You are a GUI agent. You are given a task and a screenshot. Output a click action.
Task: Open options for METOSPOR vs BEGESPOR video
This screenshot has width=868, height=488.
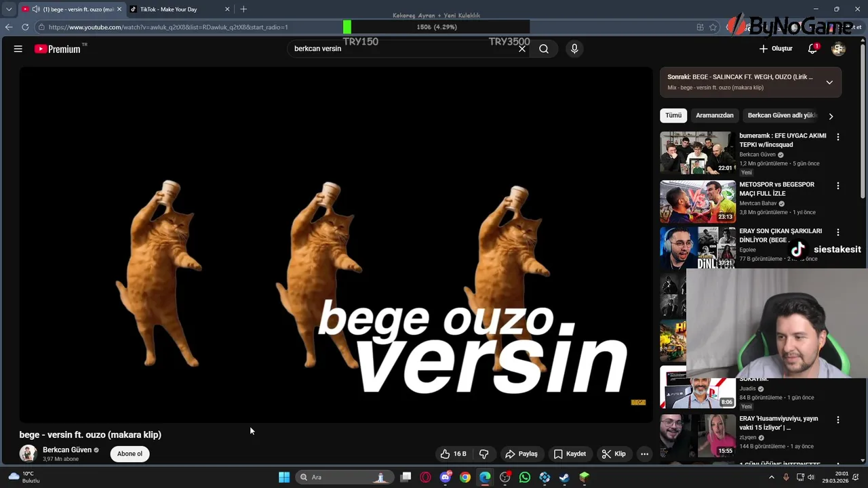point(838,186)
